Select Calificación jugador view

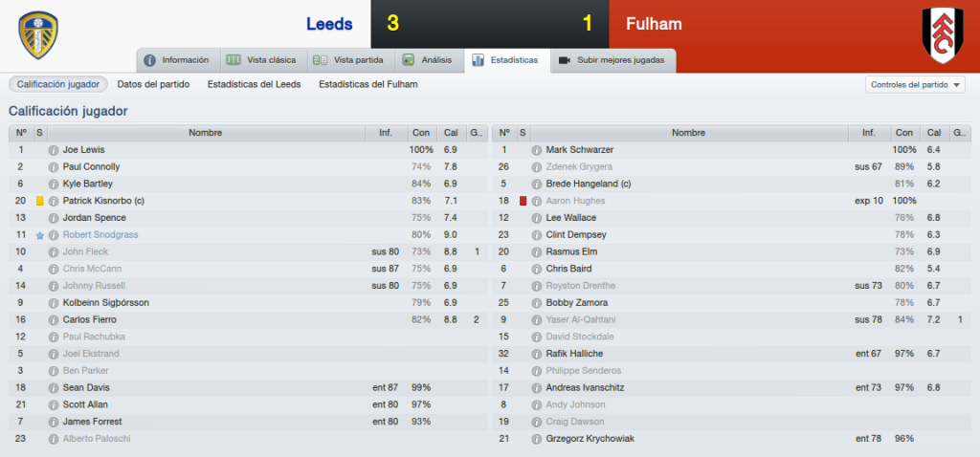[58, 84]
